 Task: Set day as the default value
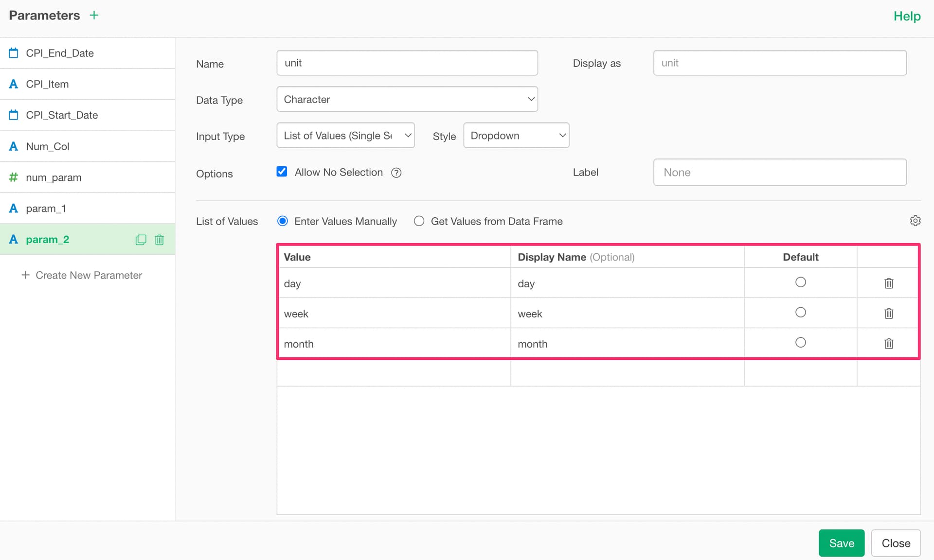coord(801,282)
